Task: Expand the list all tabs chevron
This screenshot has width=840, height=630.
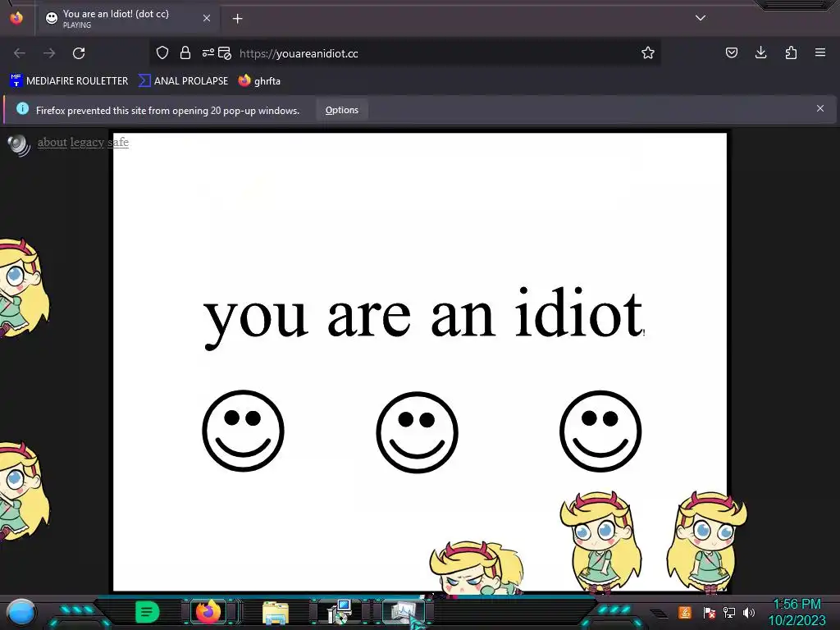Action: tap(701, 18)
